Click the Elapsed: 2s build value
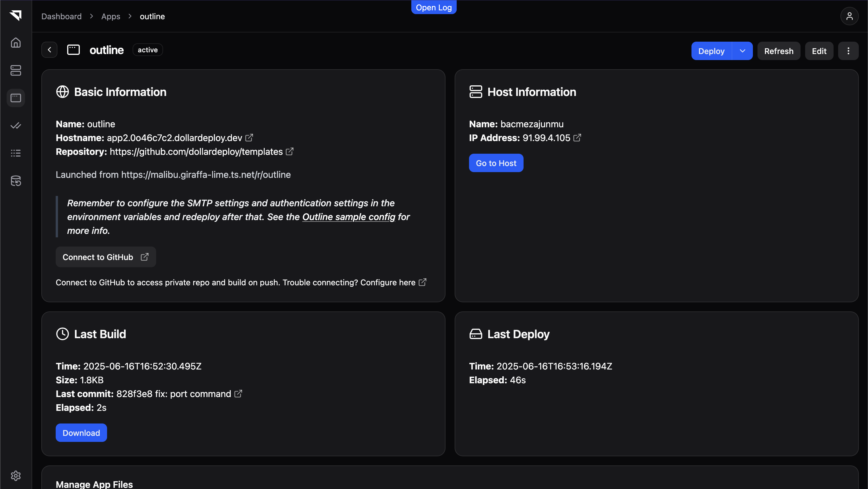This screenshot has width=868, height=489. pyautogui.click(x=101, y=407)
